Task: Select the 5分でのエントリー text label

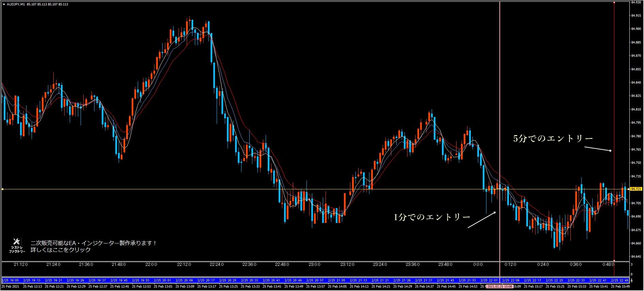Action: coord(553,138)
